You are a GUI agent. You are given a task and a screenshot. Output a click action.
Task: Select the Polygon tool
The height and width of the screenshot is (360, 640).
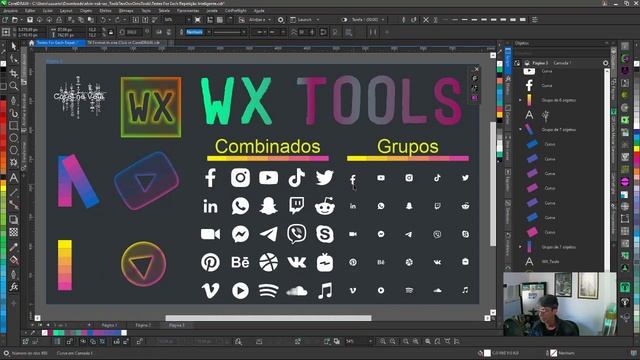pos(14,150)
